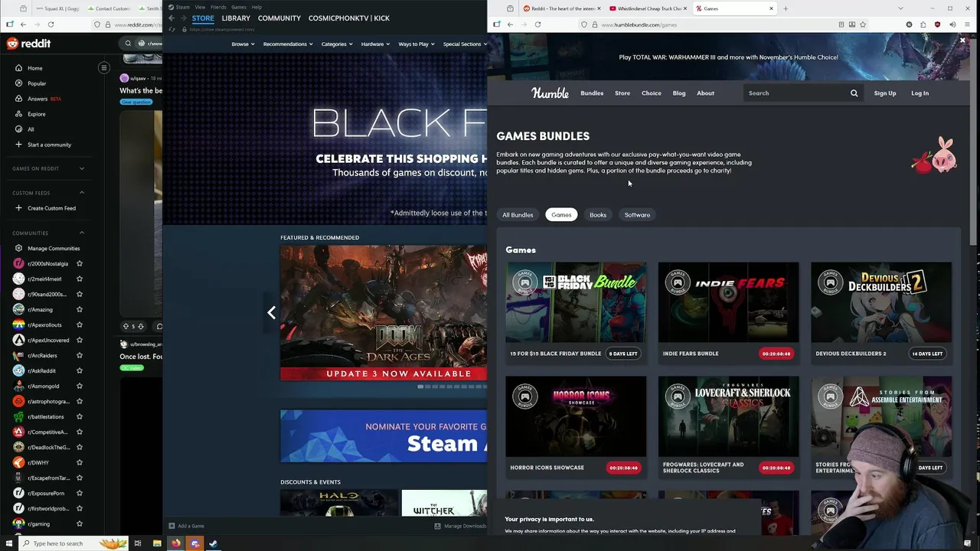Switch to the Steam COMMUNITY tab
The height and width of the screenshot is (551, 980).
[279, 18]
